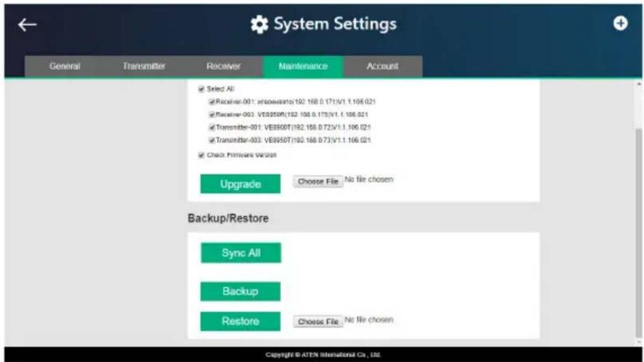Open the Account tab
This screenshot has width=644, height=362.
[x=383, y=66]
